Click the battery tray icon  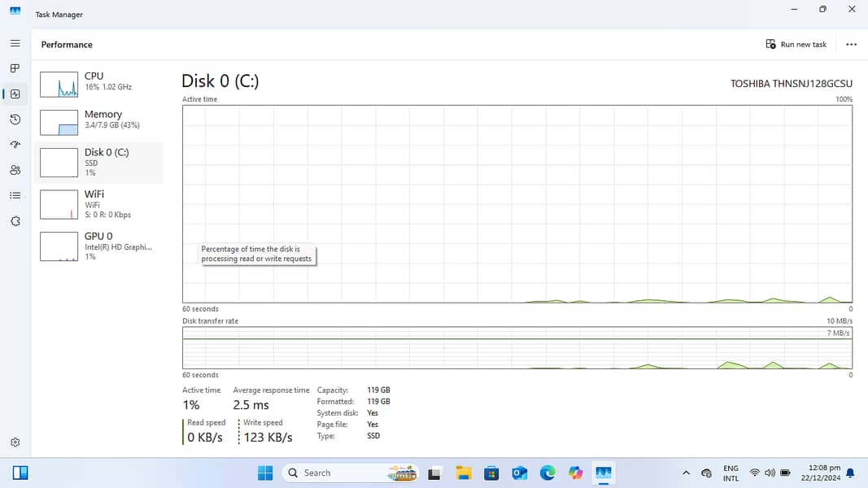tap(785, 473)
